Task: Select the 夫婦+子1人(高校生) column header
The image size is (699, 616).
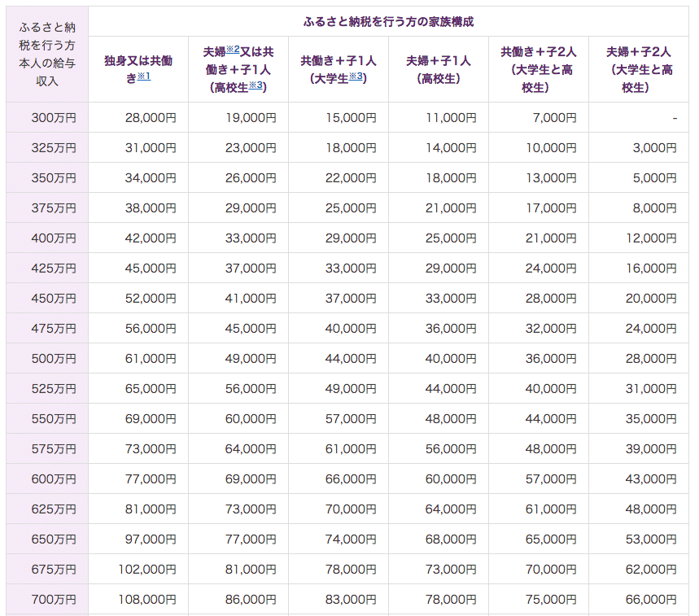Action: (x=439, y=69)
